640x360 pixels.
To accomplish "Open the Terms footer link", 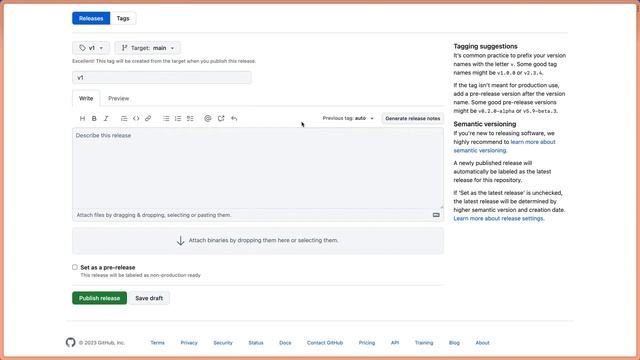I will (157, 342).
